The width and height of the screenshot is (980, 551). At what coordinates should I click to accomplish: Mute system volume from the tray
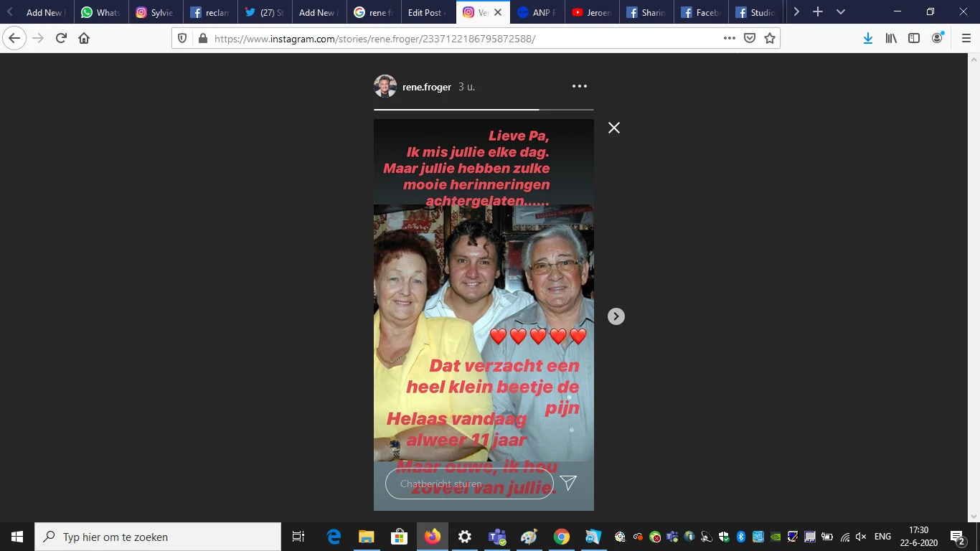pos(862,537)
